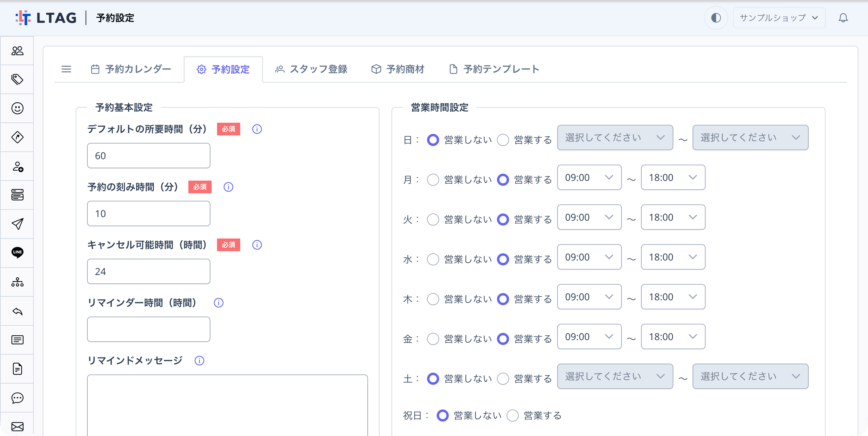Viewport: 868px width, 436px height.
Task: Click the empty リマインダー時間 field
Action: coord(149,329)
